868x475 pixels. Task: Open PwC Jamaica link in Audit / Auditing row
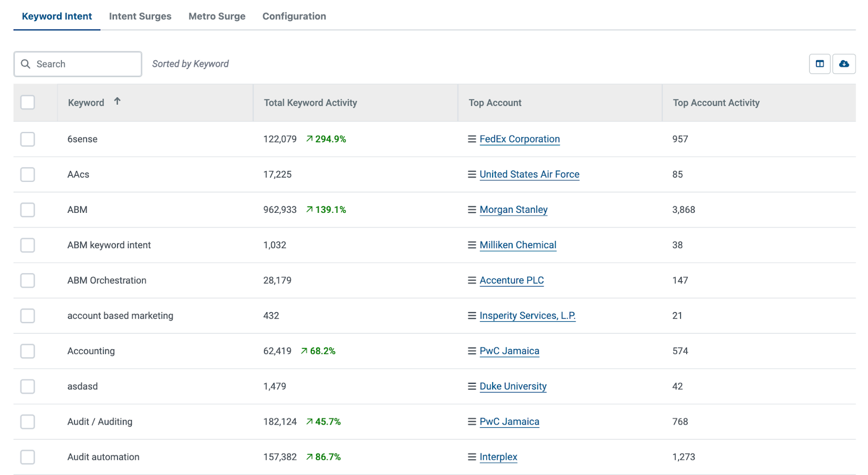tap(509, 421)
